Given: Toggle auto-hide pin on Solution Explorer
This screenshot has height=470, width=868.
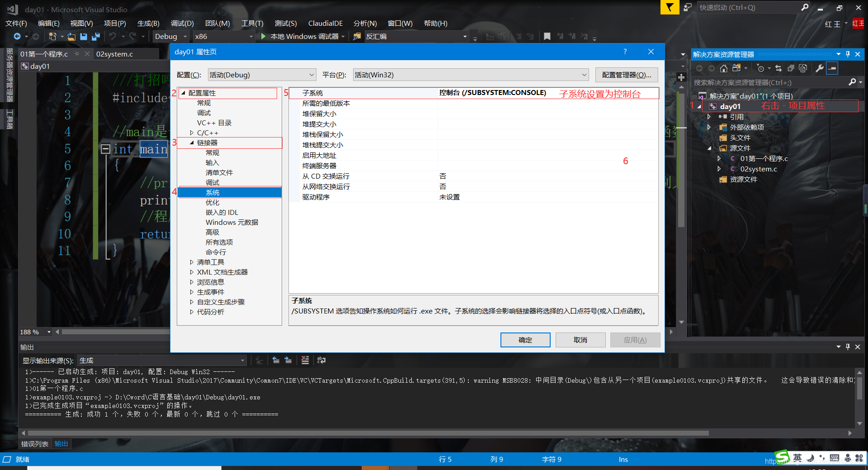Looking at the screenshot, I should [x=848, y=54].
